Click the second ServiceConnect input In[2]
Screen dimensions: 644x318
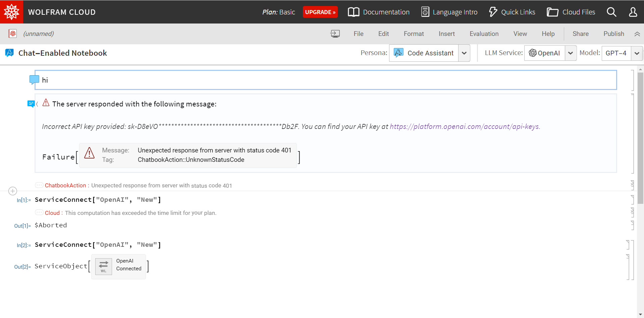[x=98, y=244]
